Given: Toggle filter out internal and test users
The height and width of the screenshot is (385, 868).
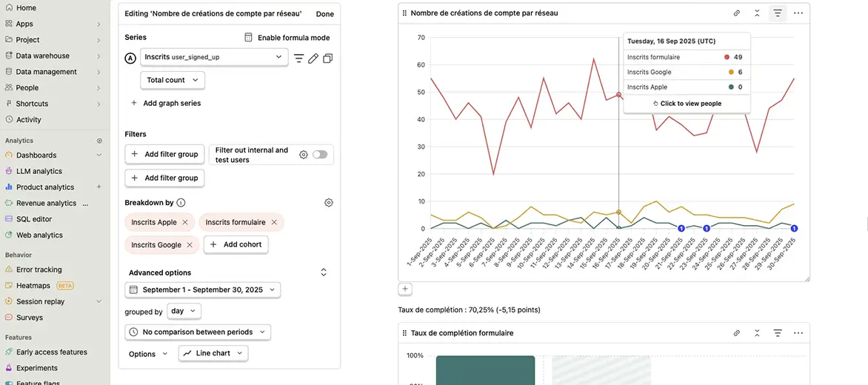Looking at the screenshot, I should (x=320, y=155).
